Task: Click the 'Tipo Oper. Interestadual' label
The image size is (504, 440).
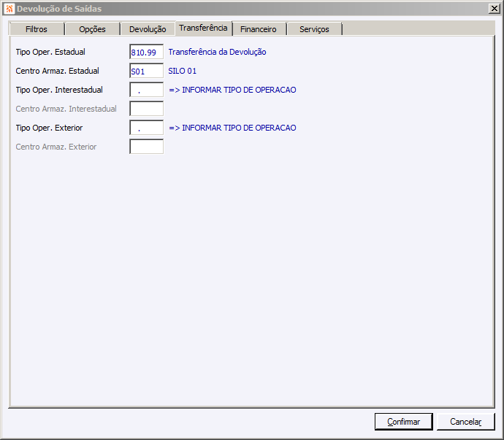Action: point(59,90)
